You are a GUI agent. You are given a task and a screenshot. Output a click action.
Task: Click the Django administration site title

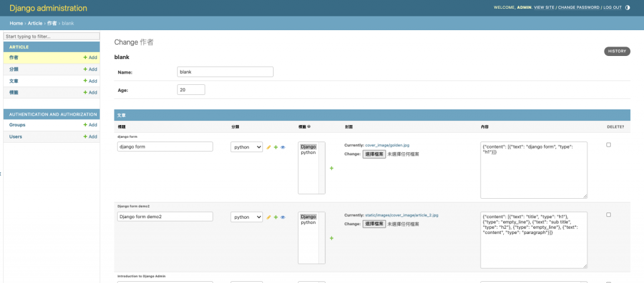(x=48, y=8)
